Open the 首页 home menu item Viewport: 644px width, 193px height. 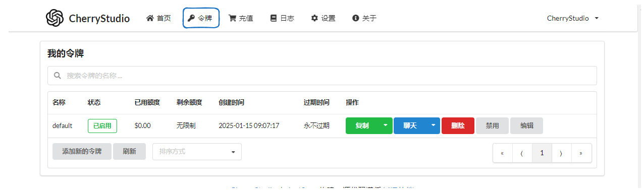(x=158, y=18)
